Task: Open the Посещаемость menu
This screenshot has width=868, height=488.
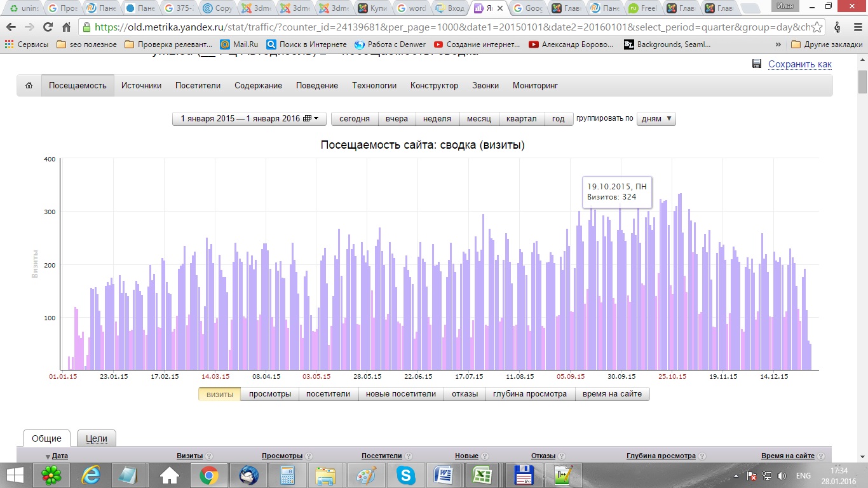Action: pos(78,86)
